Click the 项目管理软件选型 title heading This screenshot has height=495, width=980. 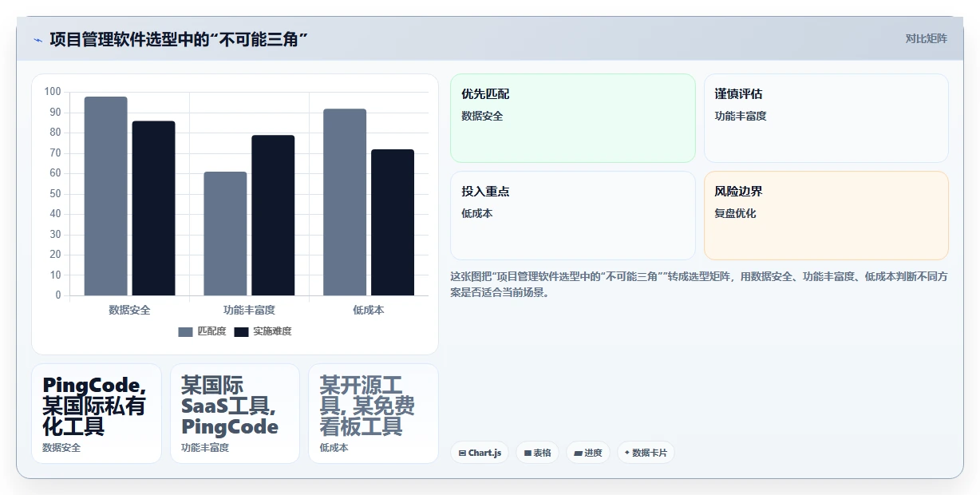pos(179,39)
